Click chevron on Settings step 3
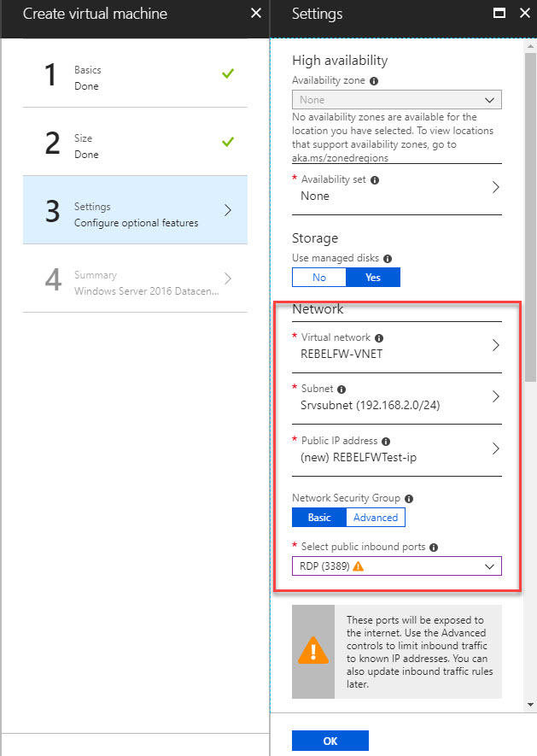The image size is (537, 756). coord(228,210)
